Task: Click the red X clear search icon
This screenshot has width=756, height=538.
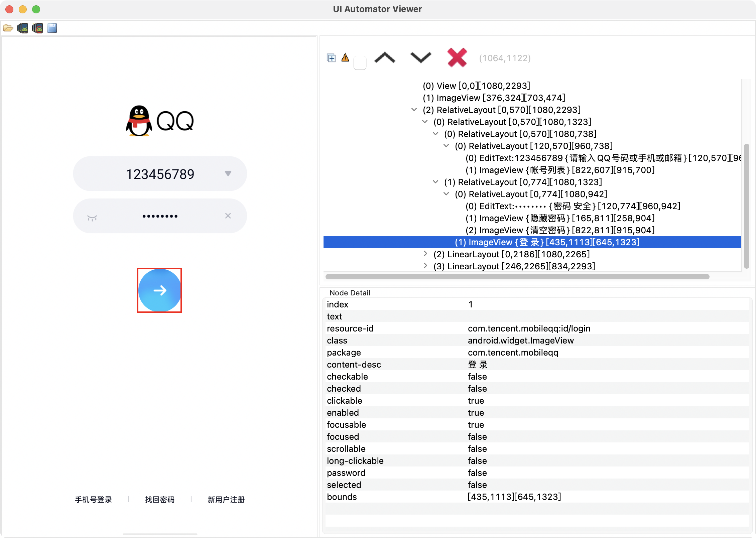Action: pos(457,58)
